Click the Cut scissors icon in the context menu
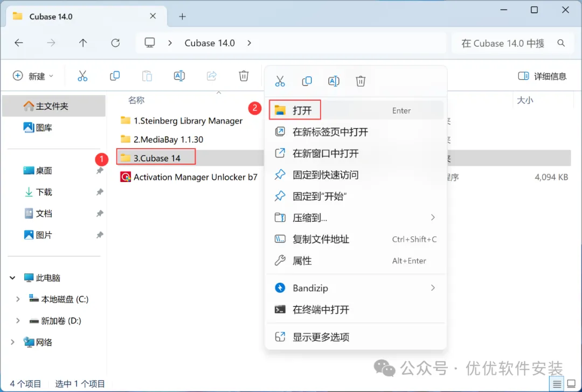 pyautogui.click(x=280, y=81)
